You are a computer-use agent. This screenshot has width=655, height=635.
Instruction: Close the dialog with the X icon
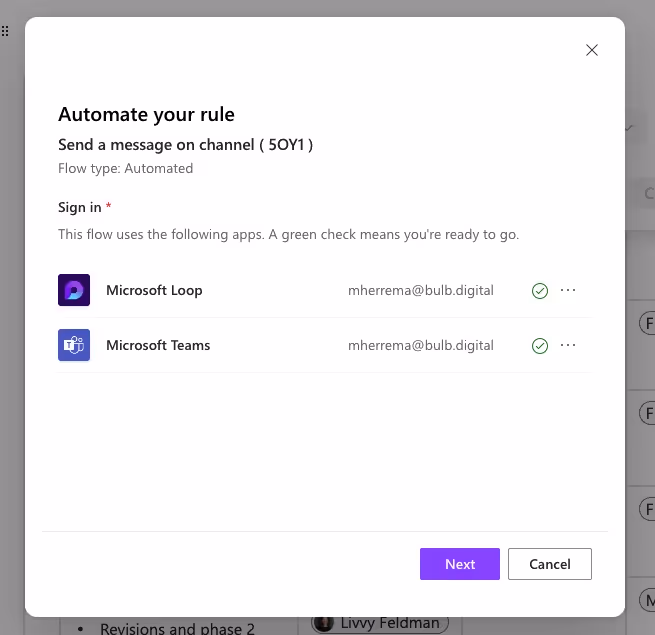click(x=592, y=50)
